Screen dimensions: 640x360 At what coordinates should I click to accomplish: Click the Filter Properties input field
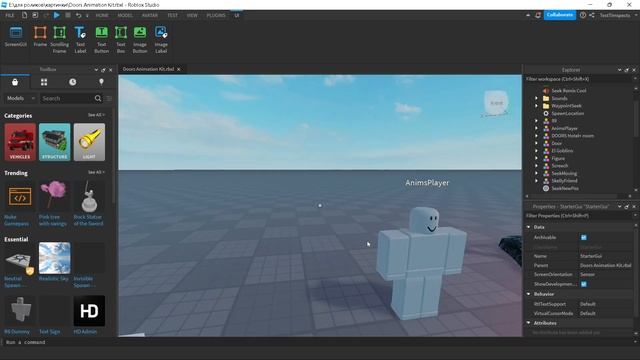(x=578, y=216)
